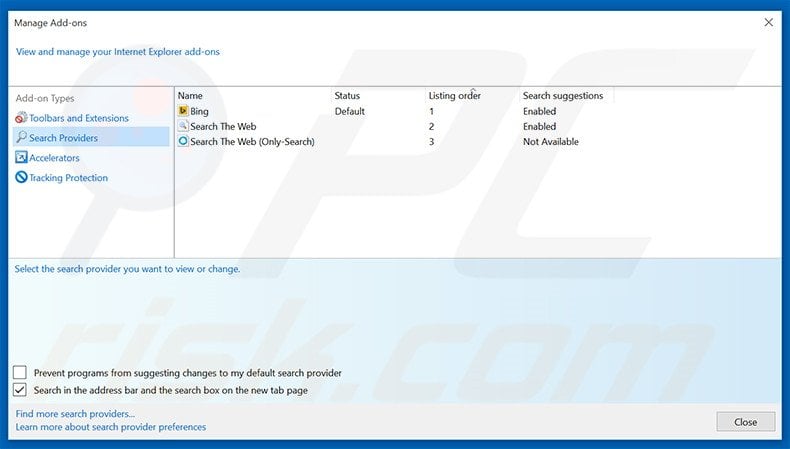The image size is (790, 449).
Task: Open Learn more about search provider preferences
Action: pyautogui.click(x=111, y=427)
